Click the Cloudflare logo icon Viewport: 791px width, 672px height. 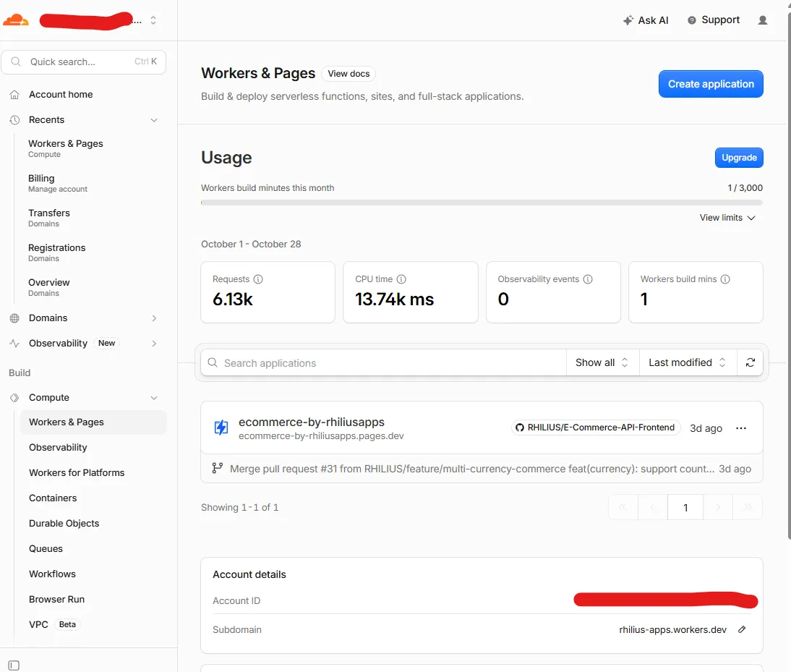click(x=16, y=20)
